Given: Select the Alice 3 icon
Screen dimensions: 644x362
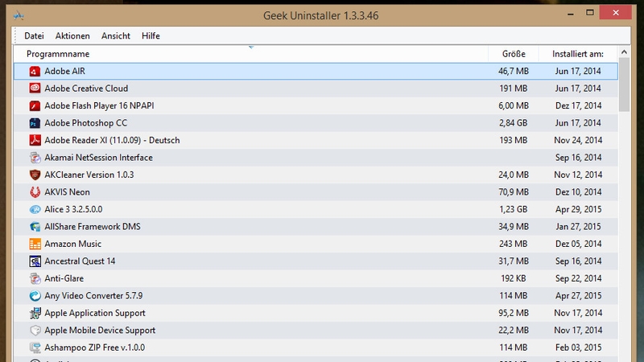Looking at the screenshot, I should (x=35, y=209).
